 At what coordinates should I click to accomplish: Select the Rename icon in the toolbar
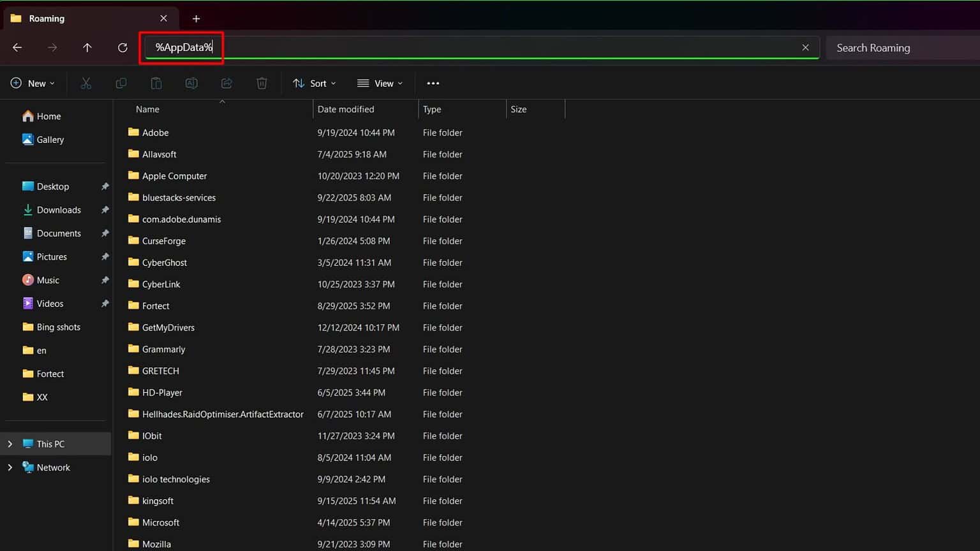click(191, 83)
